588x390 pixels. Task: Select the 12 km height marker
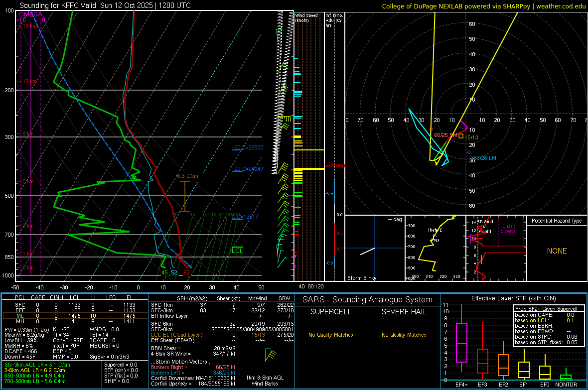pyautogui.click(x=30, y=81)
